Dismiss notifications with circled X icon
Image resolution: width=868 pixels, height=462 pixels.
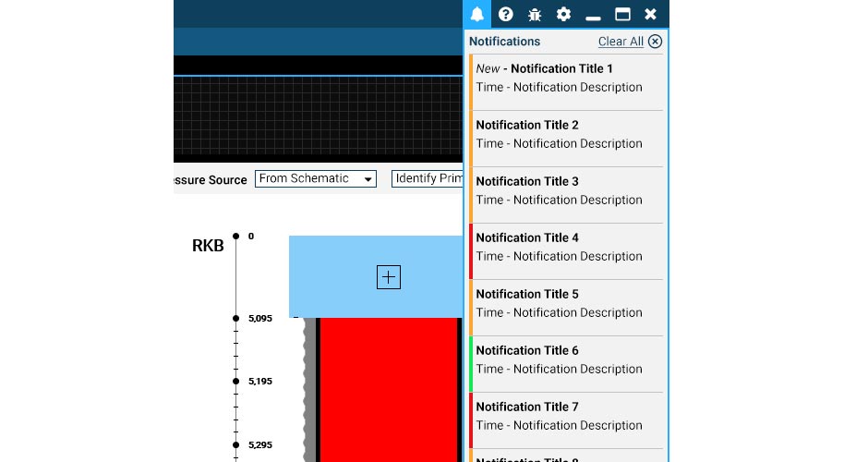click(x=655, y=42)
